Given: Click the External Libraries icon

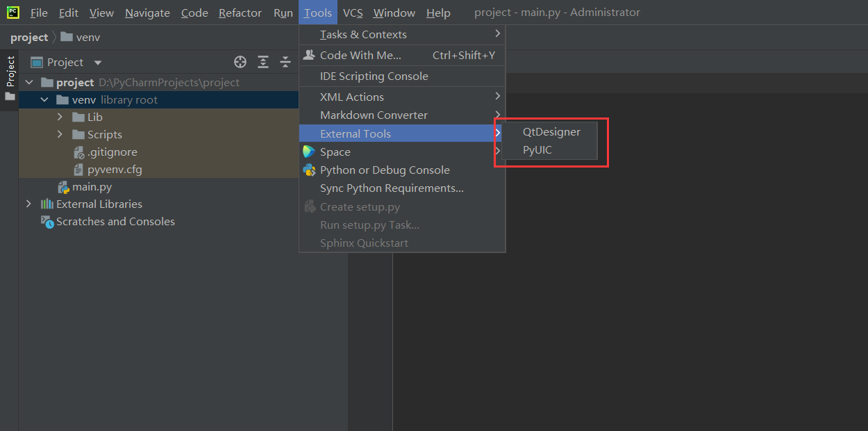Looking at the screenshot, I should click(x=46, y=204).
